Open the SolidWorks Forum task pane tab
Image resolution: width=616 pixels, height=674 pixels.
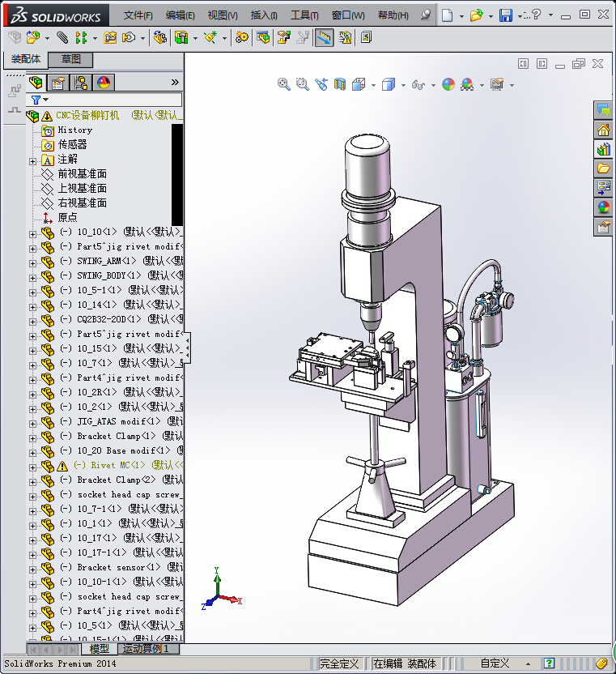[603, 110]
